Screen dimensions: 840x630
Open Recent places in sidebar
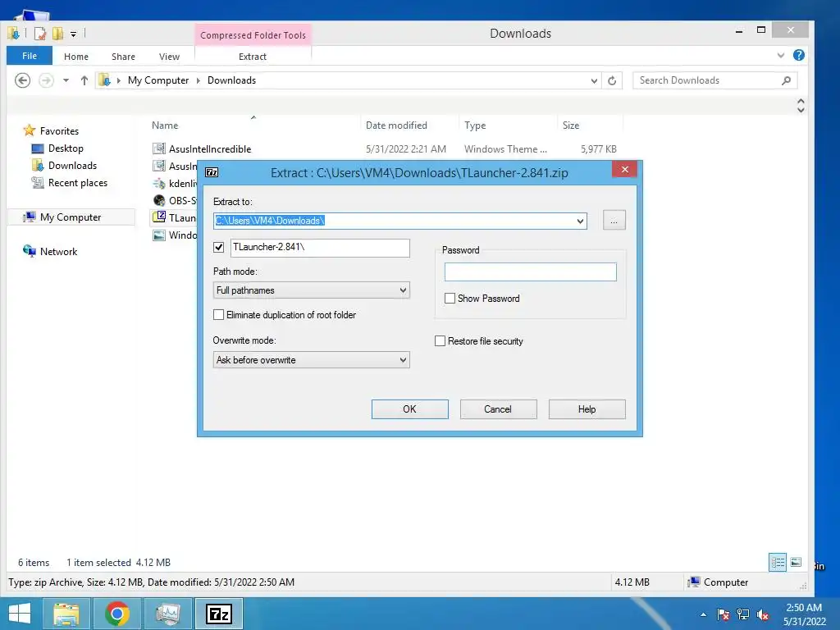click(70, 183)
